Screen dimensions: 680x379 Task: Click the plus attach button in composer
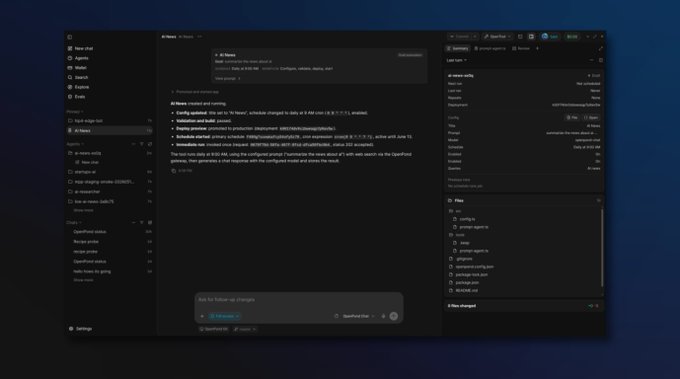(x=202, y=316)
